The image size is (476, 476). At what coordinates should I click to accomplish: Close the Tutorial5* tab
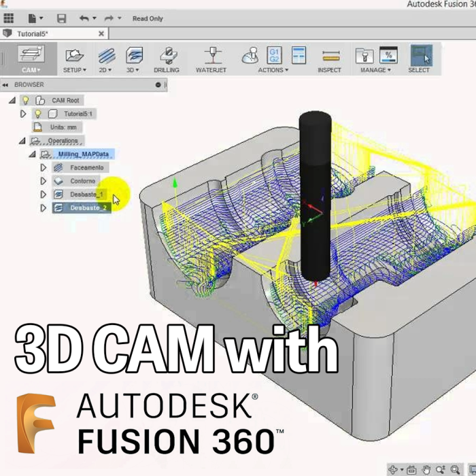pyautogui.click(x=101, y=34)
